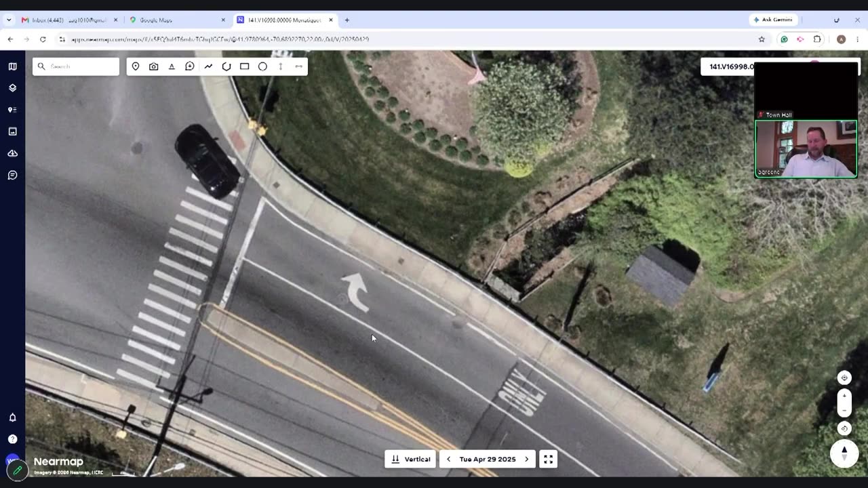Select the horizontal width measure tool
This screenshot has width=868, height=488.
298,66
